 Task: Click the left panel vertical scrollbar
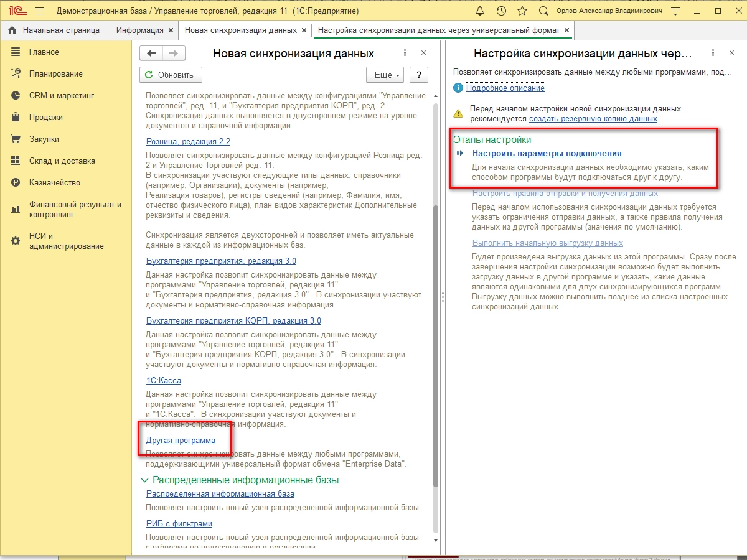[435, 347]
